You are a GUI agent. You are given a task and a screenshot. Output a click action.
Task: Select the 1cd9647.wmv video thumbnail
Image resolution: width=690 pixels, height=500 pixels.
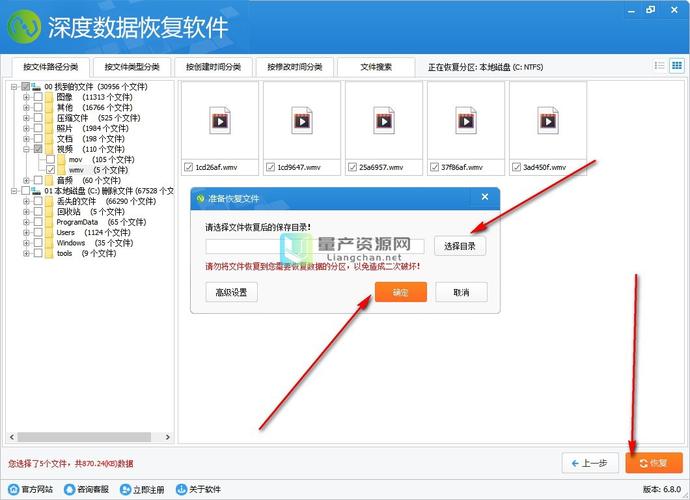[302, 120]
